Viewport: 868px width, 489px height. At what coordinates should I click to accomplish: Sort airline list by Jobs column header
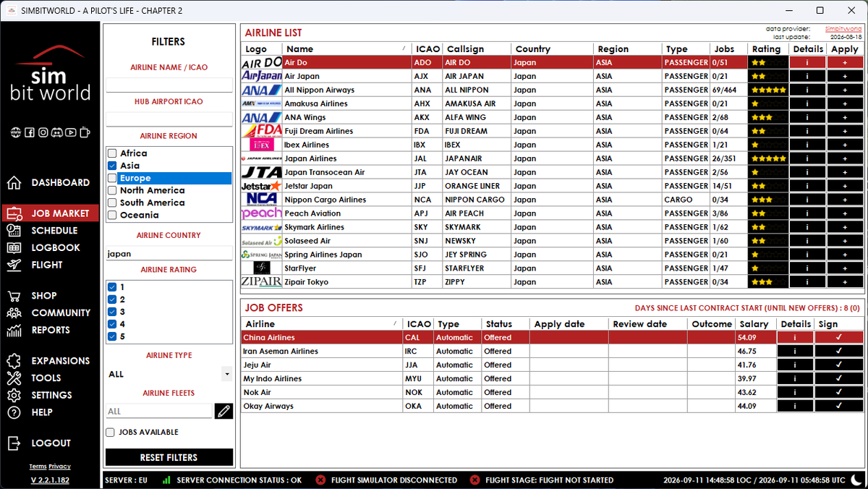coord(729,49)
